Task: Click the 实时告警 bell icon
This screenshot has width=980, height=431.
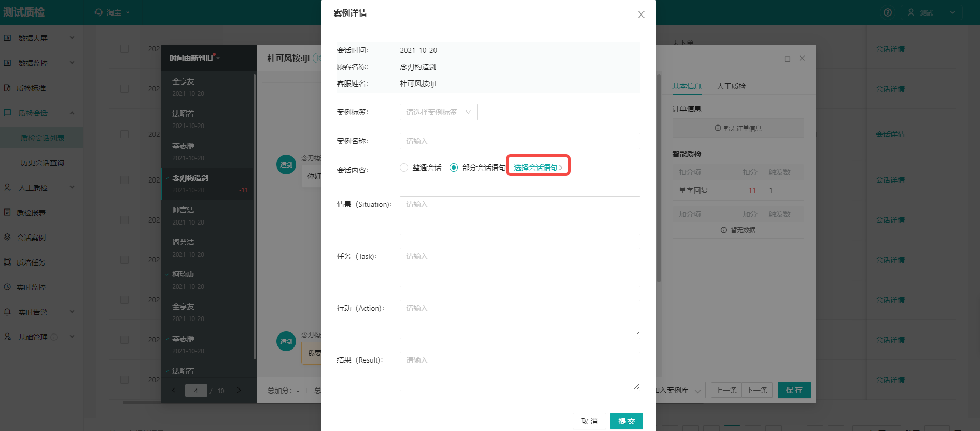Action: [8, 312]
